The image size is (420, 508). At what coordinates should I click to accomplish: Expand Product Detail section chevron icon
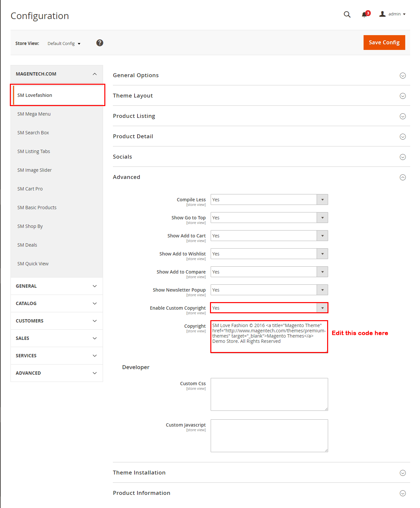coord(403,137)
